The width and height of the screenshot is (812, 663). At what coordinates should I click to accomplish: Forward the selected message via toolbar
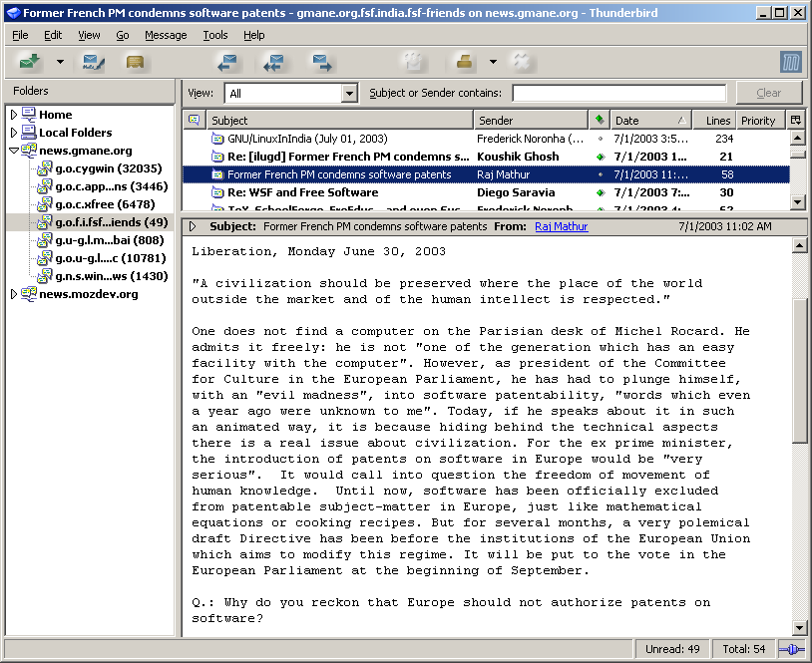coord(321,62)
